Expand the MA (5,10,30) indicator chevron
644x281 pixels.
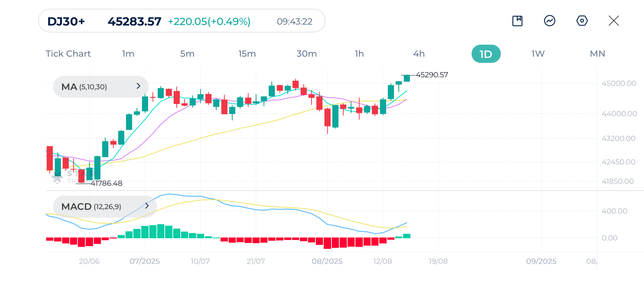click(x=138, y=86)
